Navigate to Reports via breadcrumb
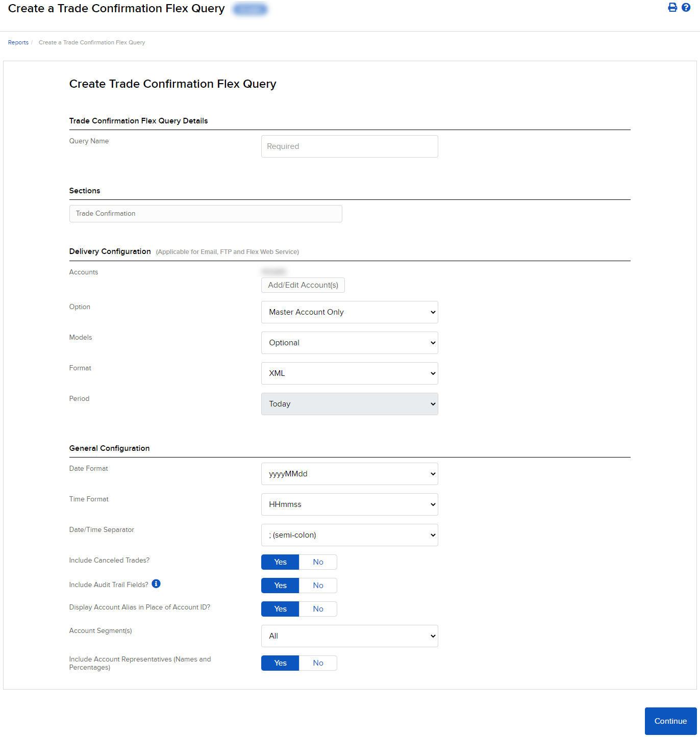Screen dimensions: 700x737 pos(18,42)
